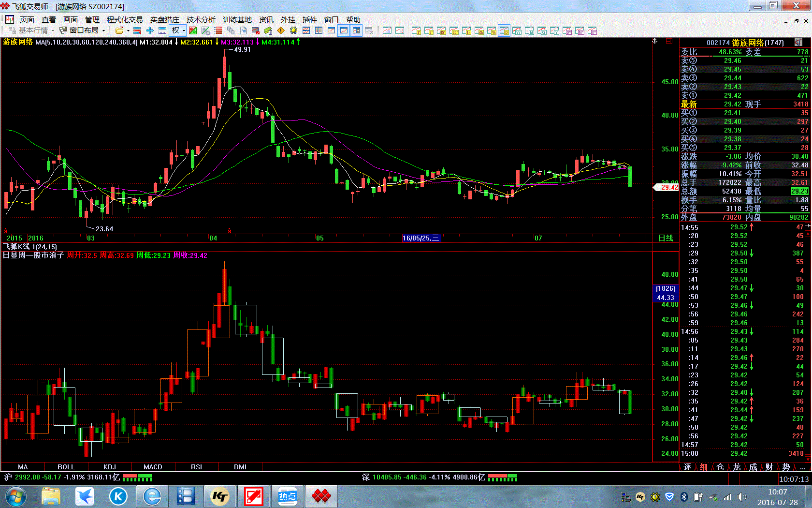Expand the 权 button dropdown arrow
This screenshot has height=508, width=812.
(184, 30)
